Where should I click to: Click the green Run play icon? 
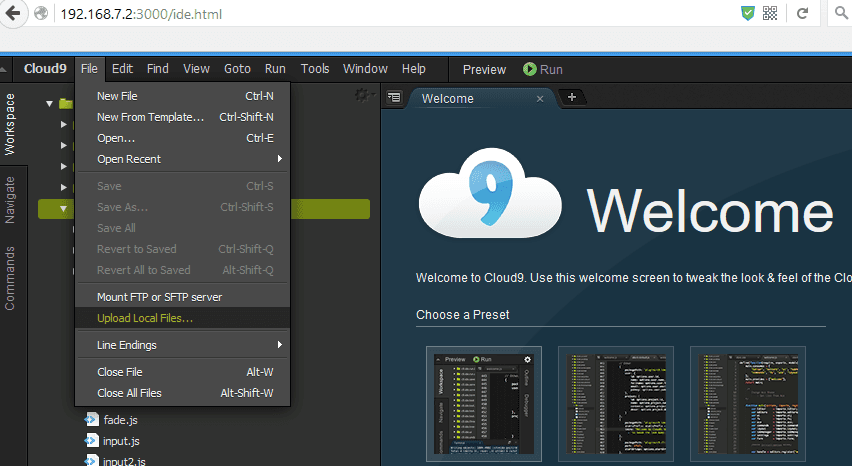tap(529, 69)
